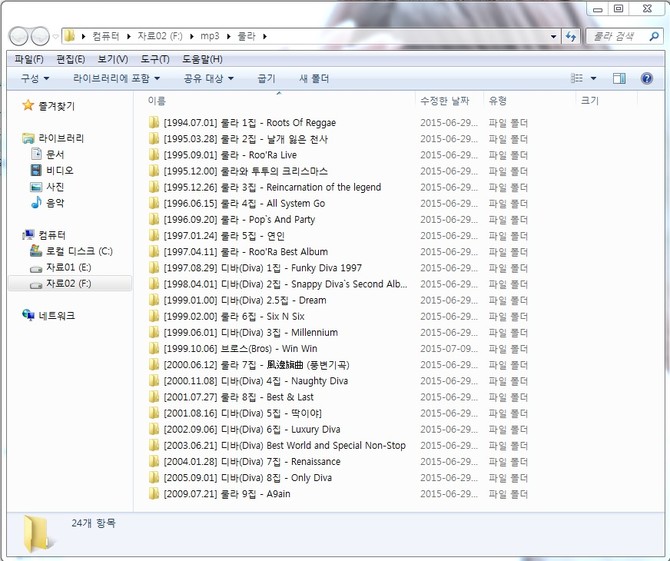Click the Forward navigation arrow button

(x=40, y=36)
